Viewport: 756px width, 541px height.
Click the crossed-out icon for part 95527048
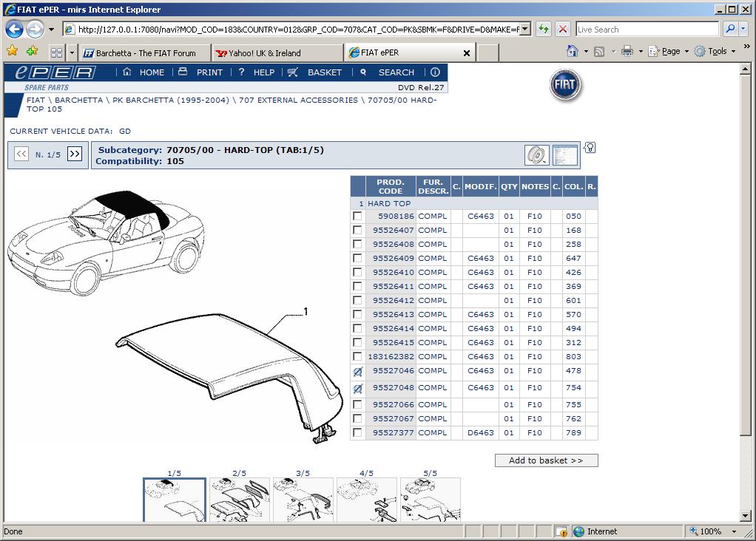[x=358, y=388]
